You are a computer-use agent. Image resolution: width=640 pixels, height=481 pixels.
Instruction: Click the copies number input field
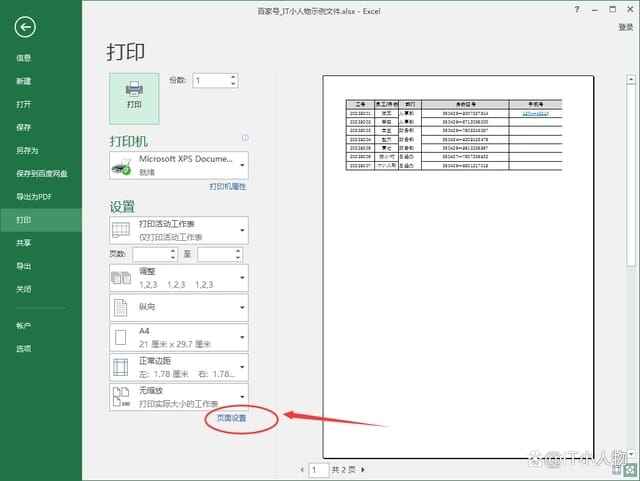tap(211, 80)
